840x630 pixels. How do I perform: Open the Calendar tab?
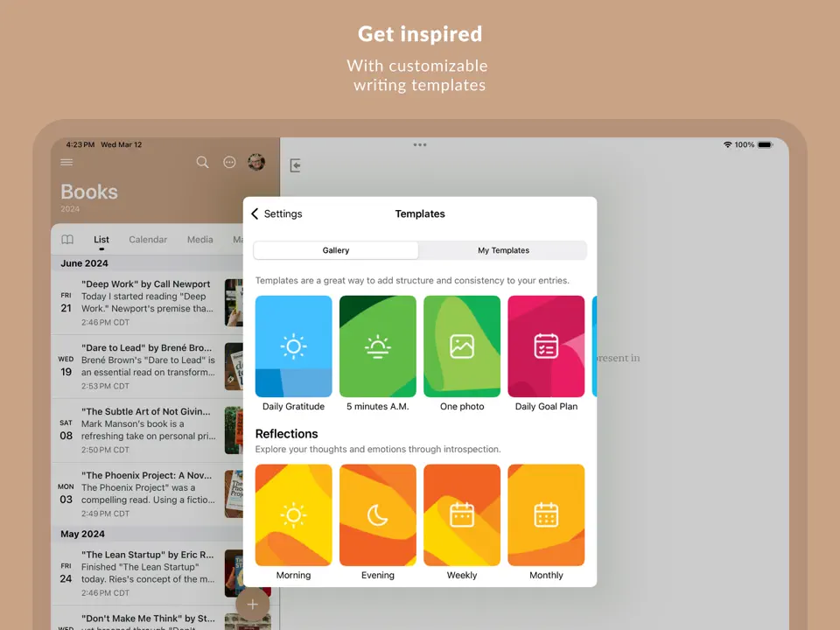[x=148, y=240]
